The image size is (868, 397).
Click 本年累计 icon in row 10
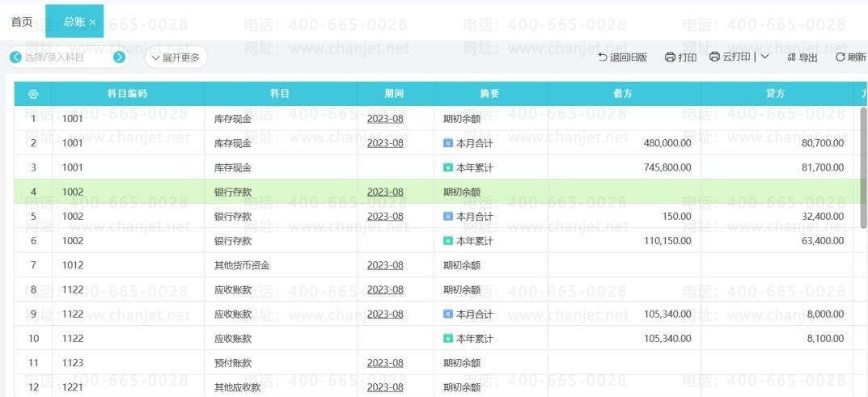pos(448,339)
